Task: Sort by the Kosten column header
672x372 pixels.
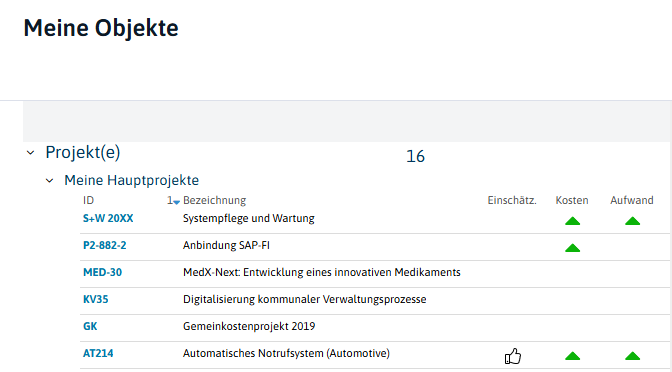Action: click(572, 201)
